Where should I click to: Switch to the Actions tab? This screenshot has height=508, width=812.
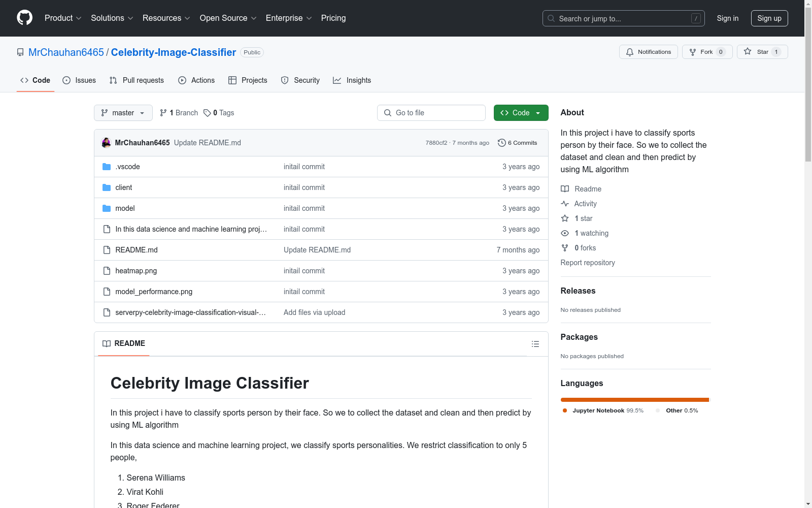tap(197, 80)
